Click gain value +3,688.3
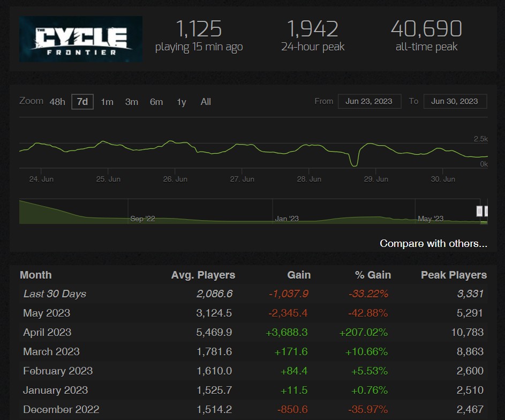 pos(287,332)
